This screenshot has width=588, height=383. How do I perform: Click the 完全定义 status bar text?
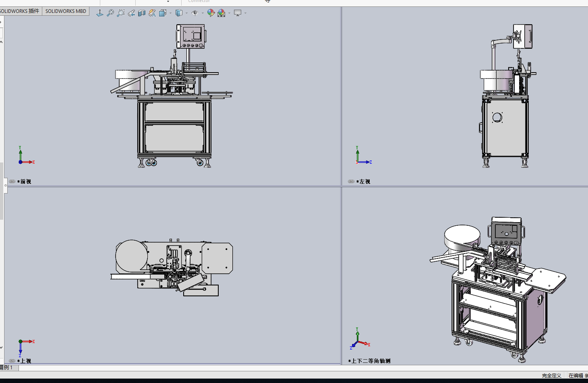551,375
